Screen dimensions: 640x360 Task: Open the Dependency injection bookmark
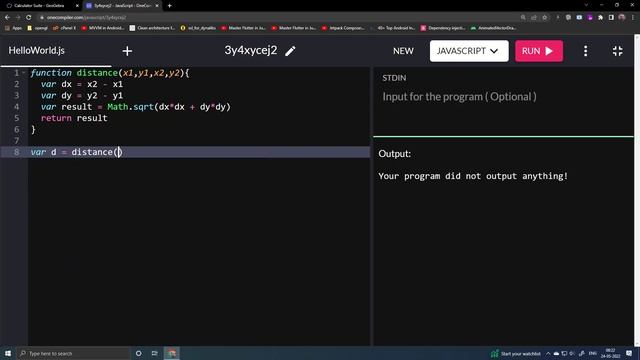(x=443, y=28)
